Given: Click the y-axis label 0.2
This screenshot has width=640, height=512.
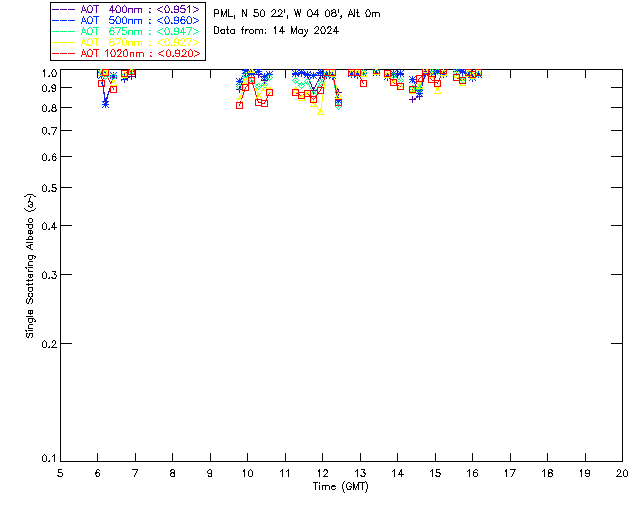Looking at the screenshot, I should tap(49, 344).
